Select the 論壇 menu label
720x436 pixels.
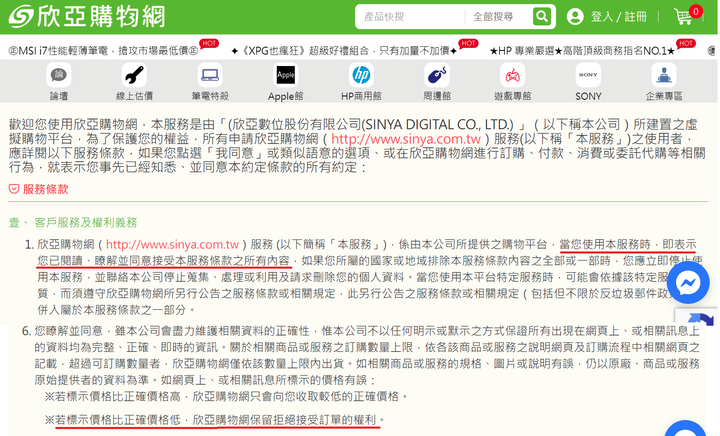point(59,96)
